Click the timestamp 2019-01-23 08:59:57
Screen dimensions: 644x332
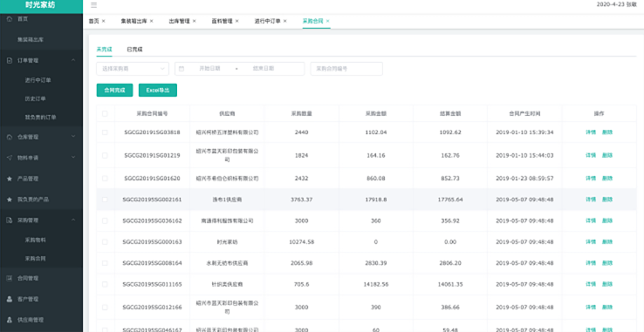pos(524,179)
